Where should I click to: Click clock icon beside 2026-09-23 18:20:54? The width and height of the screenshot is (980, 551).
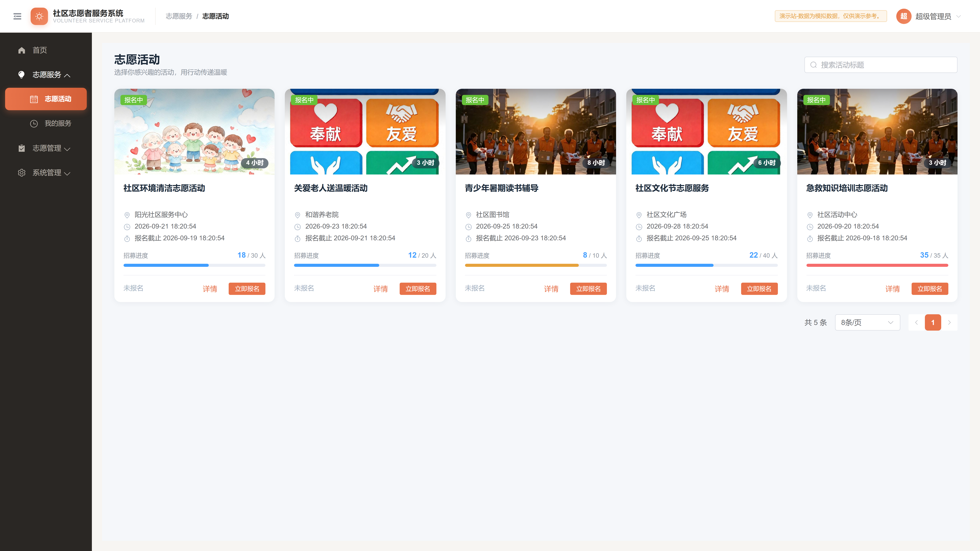pyautogui.click(x=298, y=227)
